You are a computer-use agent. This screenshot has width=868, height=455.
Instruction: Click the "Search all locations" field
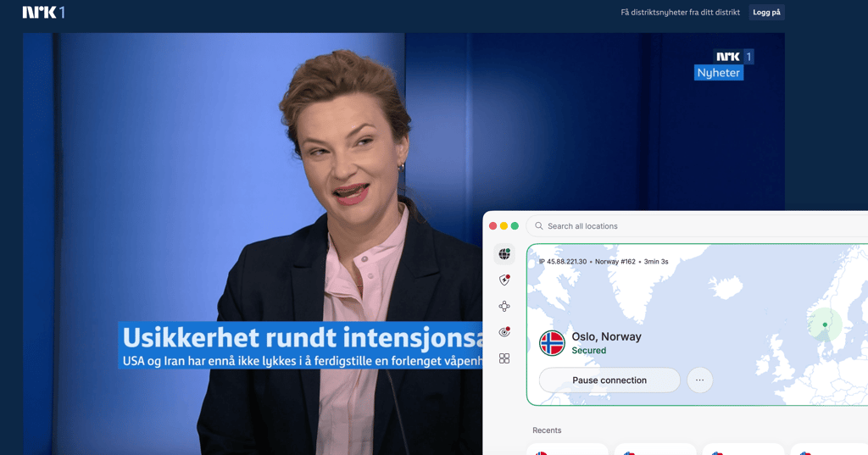[x=698, y=226]
